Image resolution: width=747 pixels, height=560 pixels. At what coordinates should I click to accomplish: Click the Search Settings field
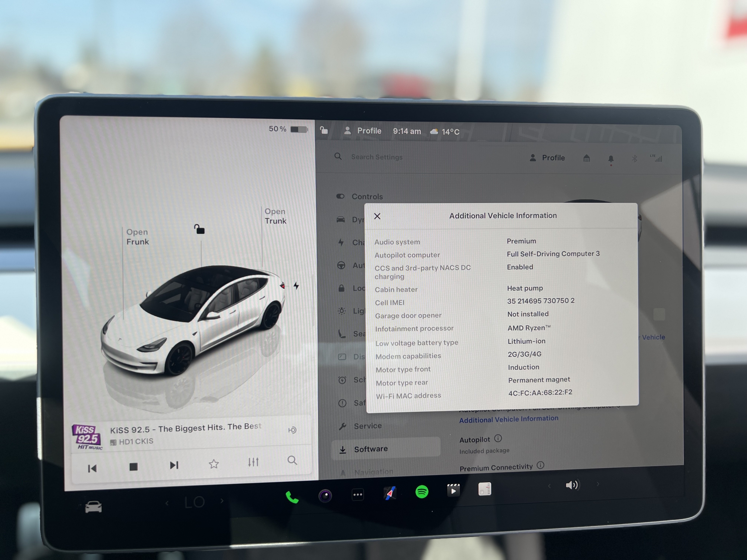tap(376, 157)
